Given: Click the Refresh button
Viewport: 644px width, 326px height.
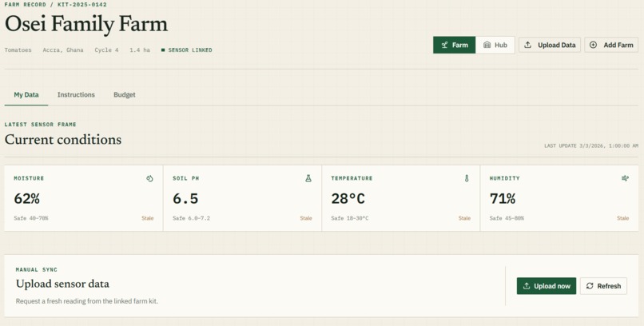Looking at the screenshot, I should (x=603, y=286).
